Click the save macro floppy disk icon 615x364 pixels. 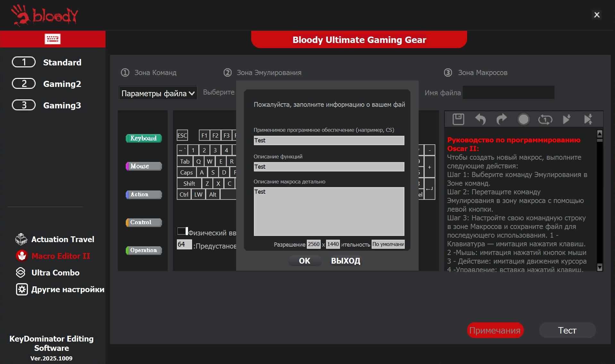[458, 119]
